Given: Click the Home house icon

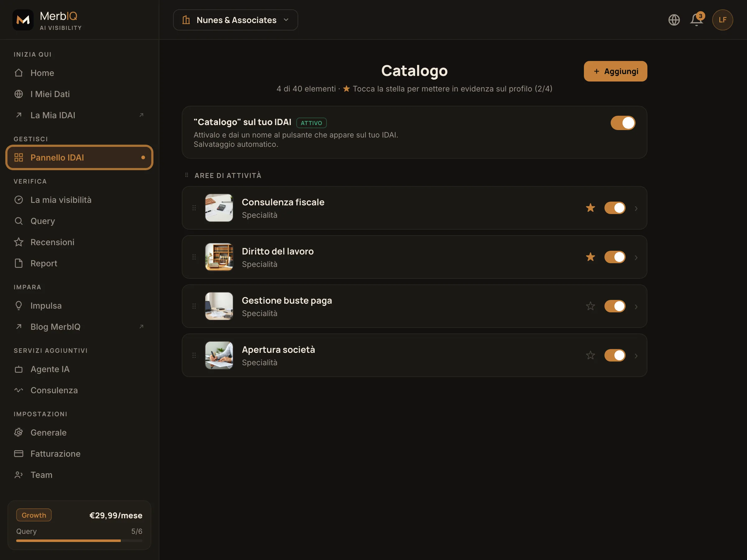Looking at the screenshot, I should (19, 72).
